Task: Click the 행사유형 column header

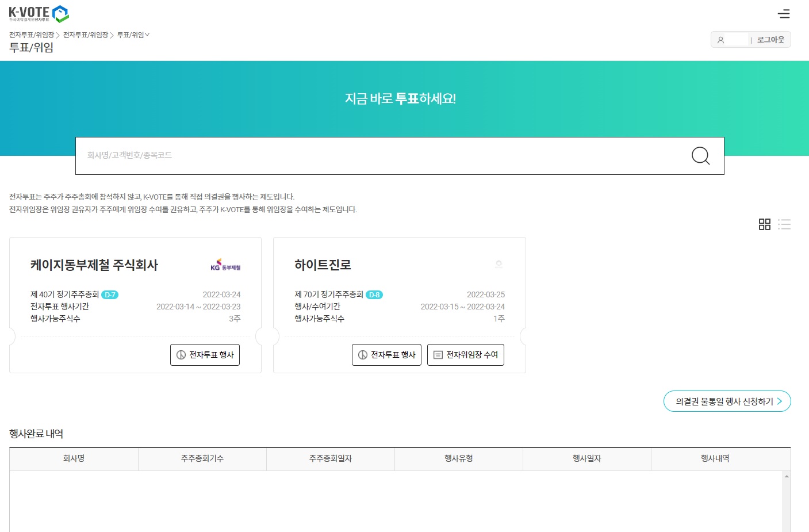Action: [459, 459]
